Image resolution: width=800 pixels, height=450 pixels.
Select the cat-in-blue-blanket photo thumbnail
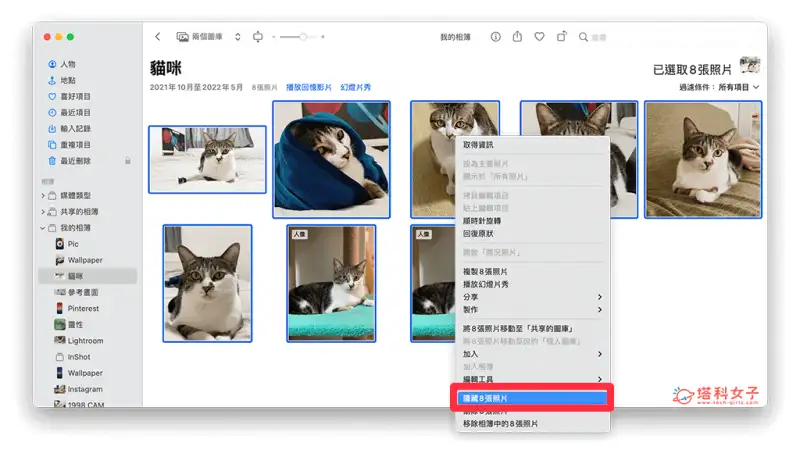(x=331, y=160)
